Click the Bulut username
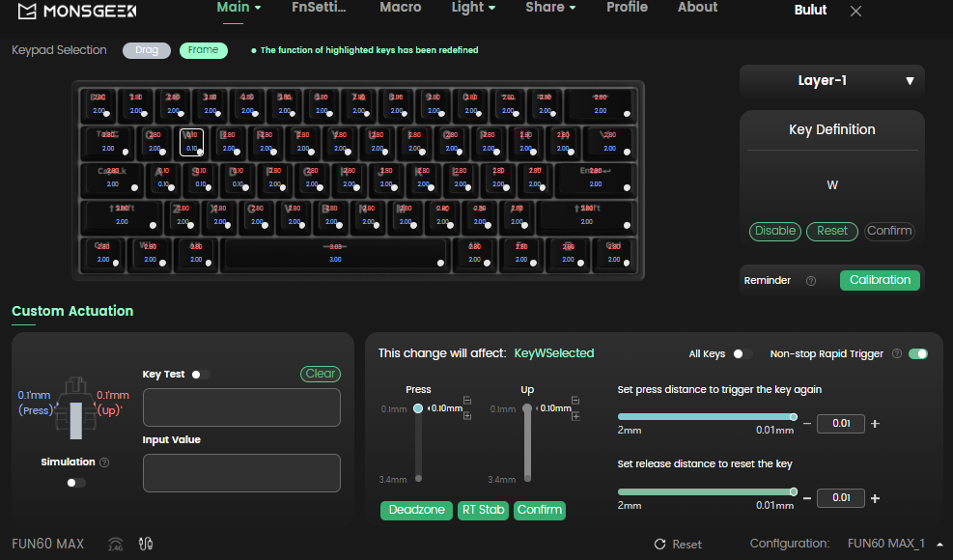Viewport: 953px width, 560px height. [810, 11]
